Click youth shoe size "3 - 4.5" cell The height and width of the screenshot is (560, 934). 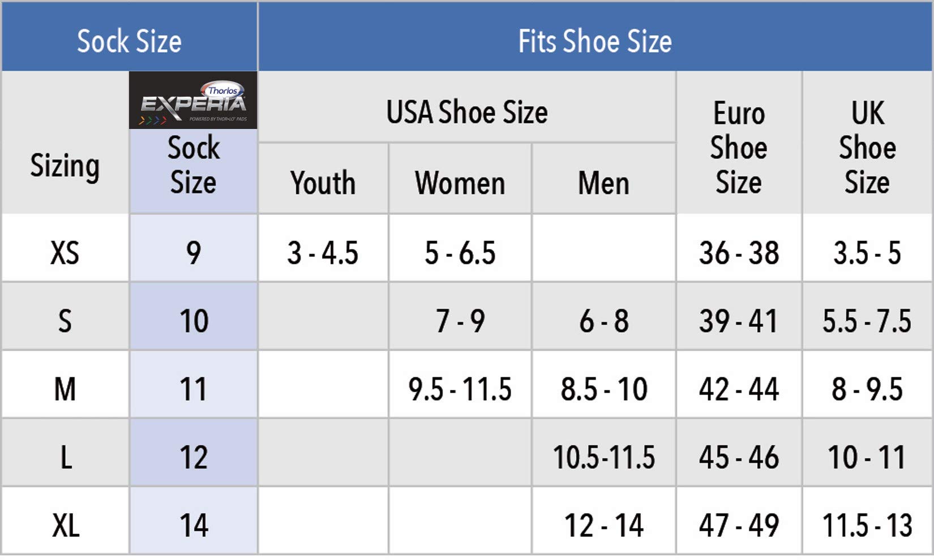323,252
